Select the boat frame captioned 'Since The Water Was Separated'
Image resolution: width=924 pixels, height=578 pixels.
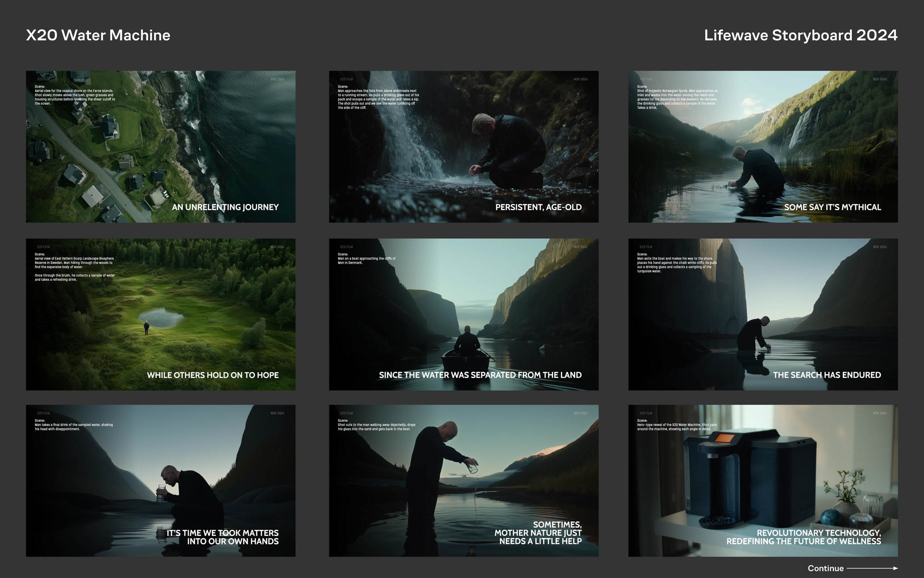click(x=463, y=314)
